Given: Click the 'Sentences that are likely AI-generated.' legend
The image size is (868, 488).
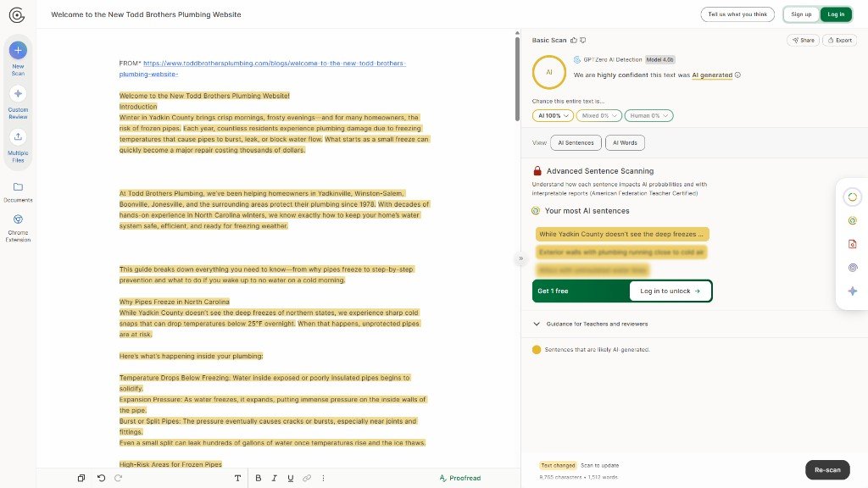Looking at the screenshot, I should pyautogui.click(x=598, y=350).
